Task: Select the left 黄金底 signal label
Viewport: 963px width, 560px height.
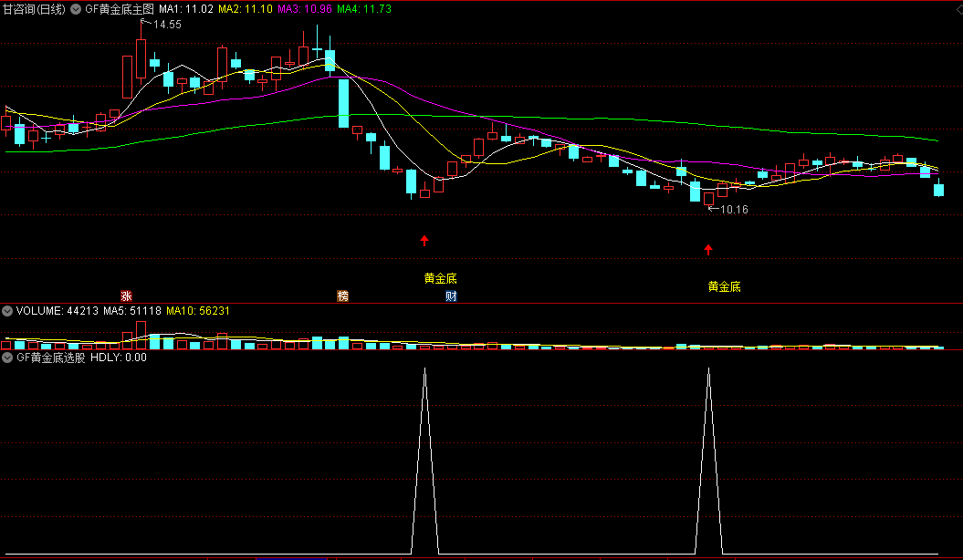Action: (x=440, y=278)
